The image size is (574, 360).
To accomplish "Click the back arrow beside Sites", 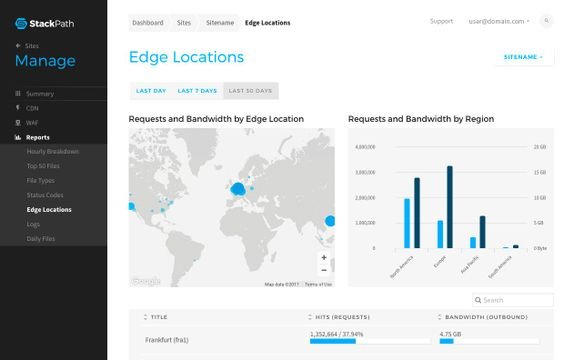I will coord(18,45).
